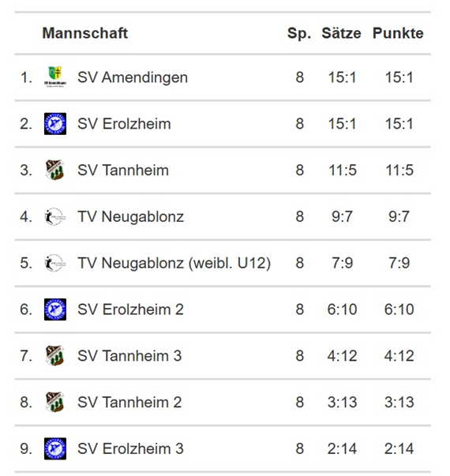Open the SV Erolzheim team link
This screenshot has height=476, width=450.
pos(124,124)
